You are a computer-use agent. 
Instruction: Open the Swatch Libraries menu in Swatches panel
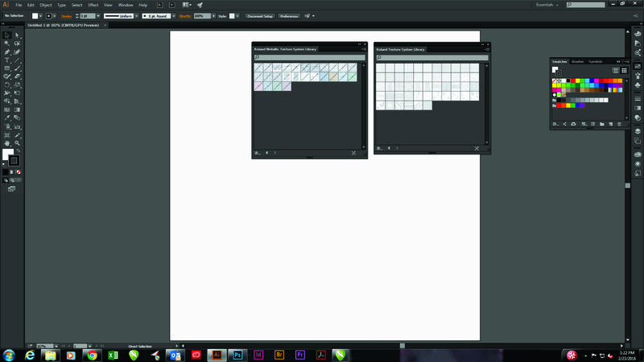[x=555, y=124]
